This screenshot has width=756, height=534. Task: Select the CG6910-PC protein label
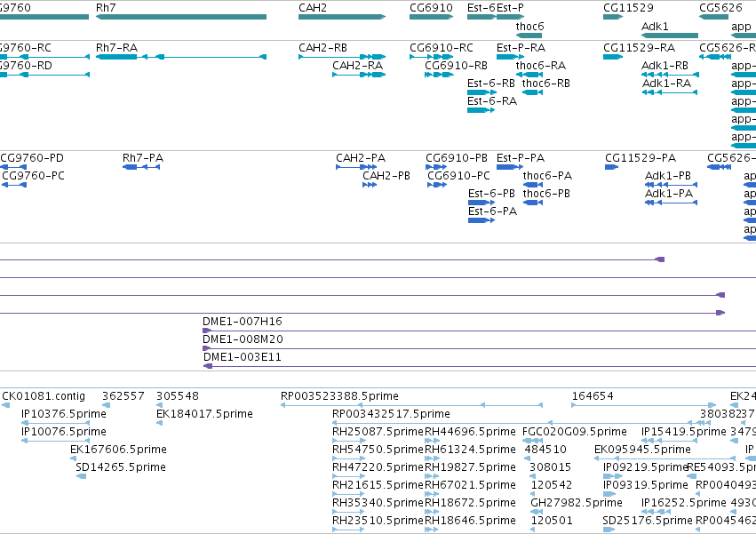tap(458, 175)
